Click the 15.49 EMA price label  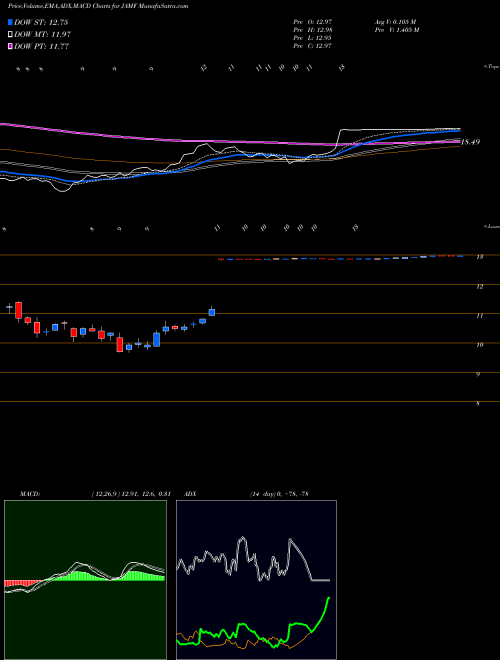pos(470,142)
